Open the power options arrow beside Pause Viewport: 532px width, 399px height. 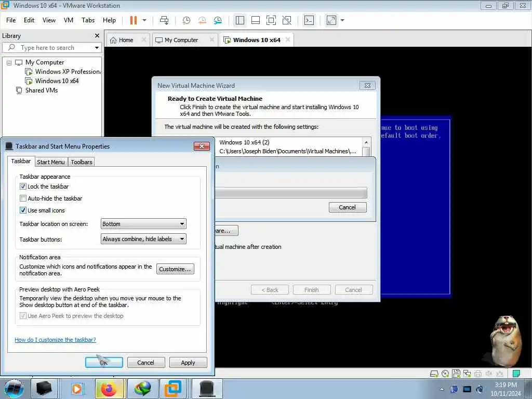tap(144, 20)
